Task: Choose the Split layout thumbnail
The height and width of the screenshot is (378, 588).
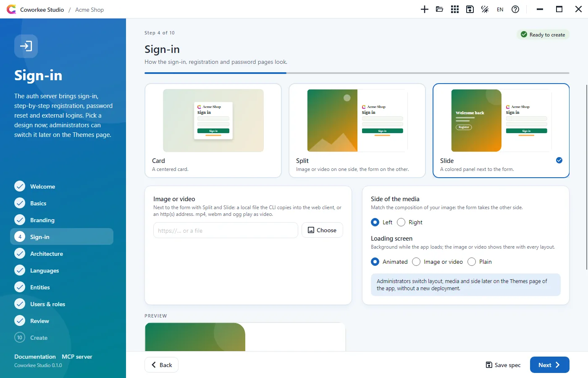Action: click(357, 121)
